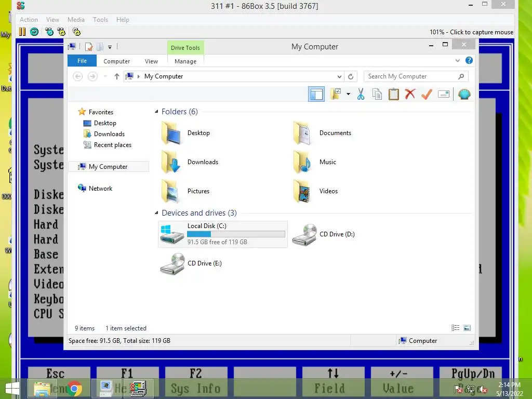Click the Back navigation arrow
The height and width of the screenshot is (399, 532).
pyautogui.click(x=78, y=76)
